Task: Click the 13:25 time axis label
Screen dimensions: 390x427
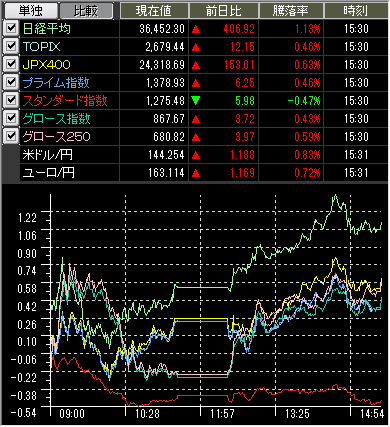Action: (x=297, y=414)
